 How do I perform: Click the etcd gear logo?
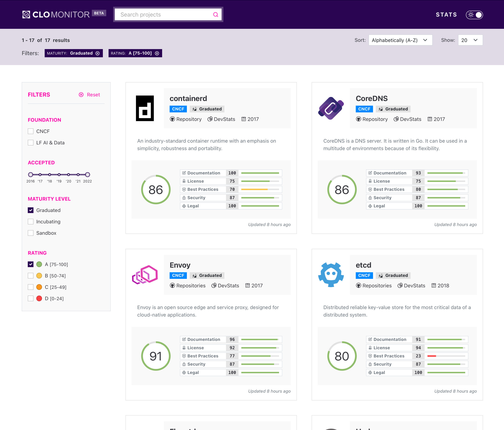(x=331, y=275)
